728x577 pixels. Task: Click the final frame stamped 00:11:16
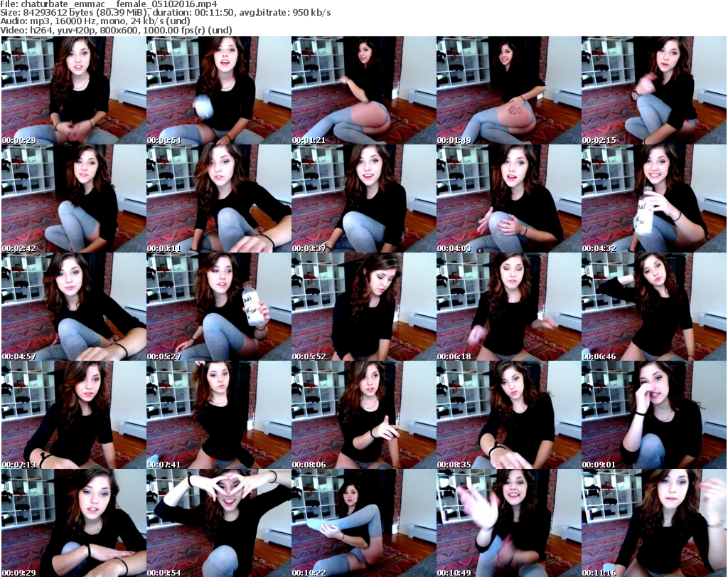click(653, 523)
